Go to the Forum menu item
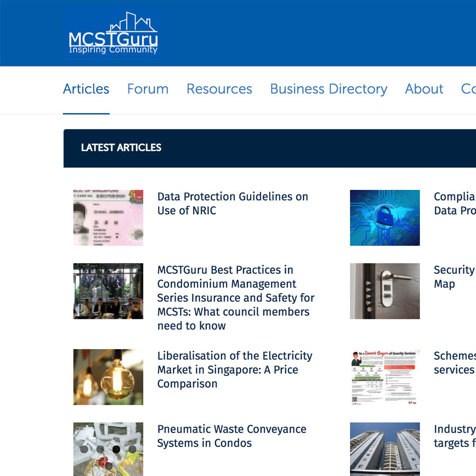This screenshot has height=476, width=476. (x=148, y=89)
